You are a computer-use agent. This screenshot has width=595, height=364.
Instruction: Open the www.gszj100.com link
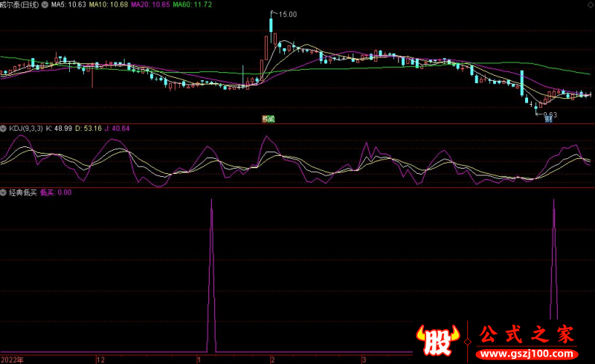pyautogui.click(x=526, y=351)
